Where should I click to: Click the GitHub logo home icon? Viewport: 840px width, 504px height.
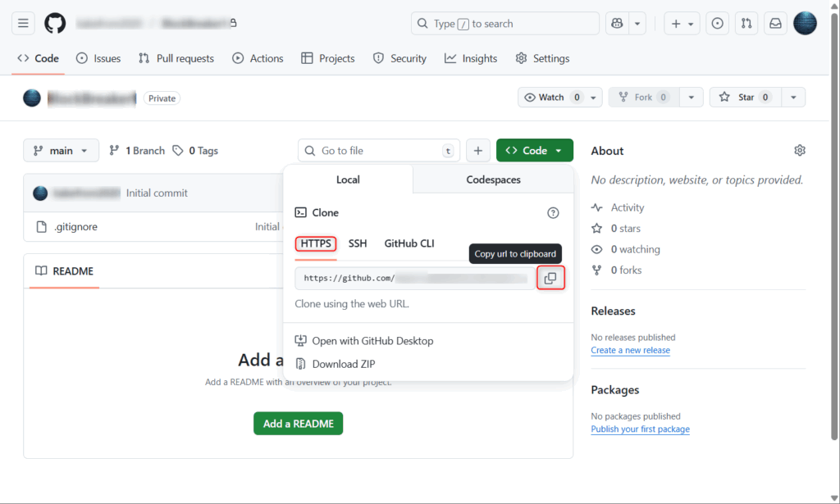tap(55, 24)
